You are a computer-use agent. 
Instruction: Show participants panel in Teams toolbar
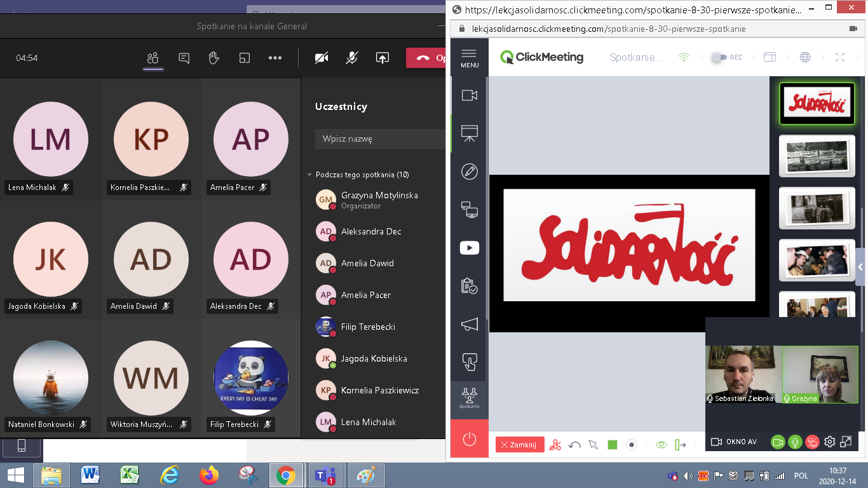point(153,58)
